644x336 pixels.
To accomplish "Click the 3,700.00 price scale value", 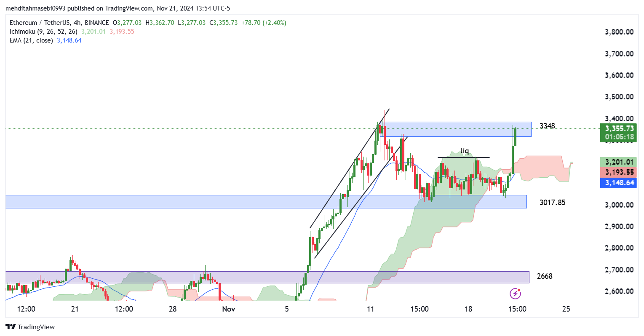I will [619, 54].
